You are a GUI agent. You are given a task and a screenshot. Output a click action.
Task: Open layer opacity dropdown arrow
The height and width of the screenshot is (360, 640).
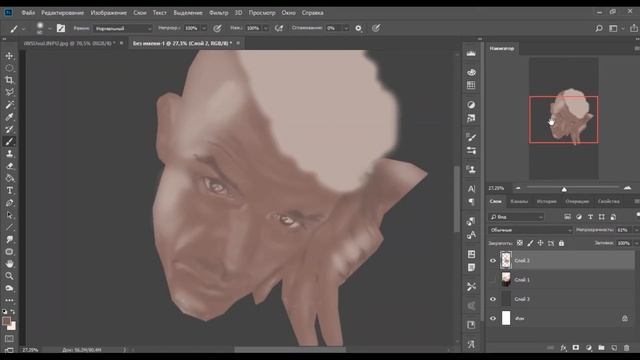pos(636,230)
